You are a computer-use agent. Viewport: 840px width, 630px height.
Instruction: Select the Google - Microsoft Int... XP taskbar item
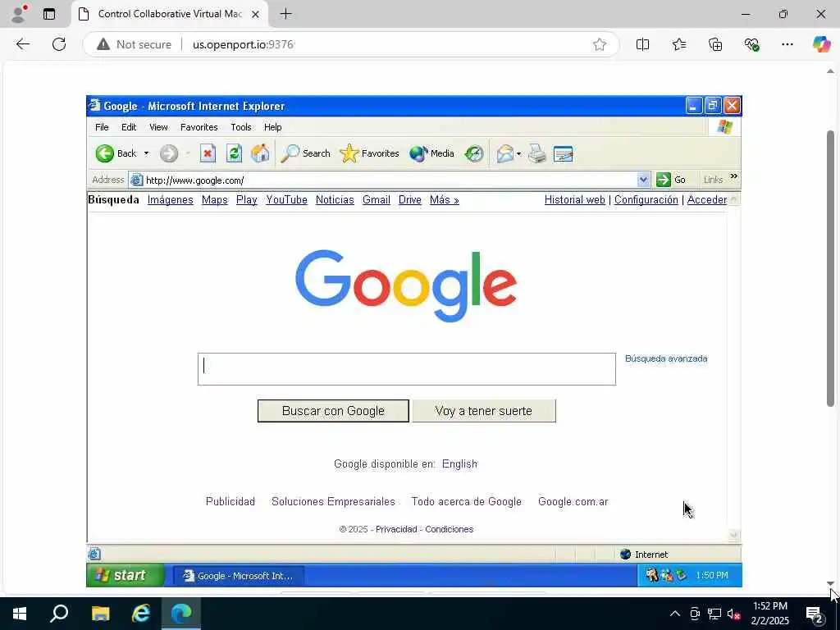click(x=239, y=576)
